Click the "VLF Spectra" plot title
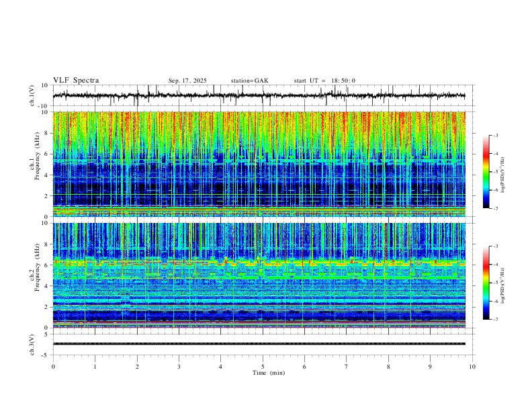Image resolution: width=532 pixels, height=411 pixels. pos(76,81)
